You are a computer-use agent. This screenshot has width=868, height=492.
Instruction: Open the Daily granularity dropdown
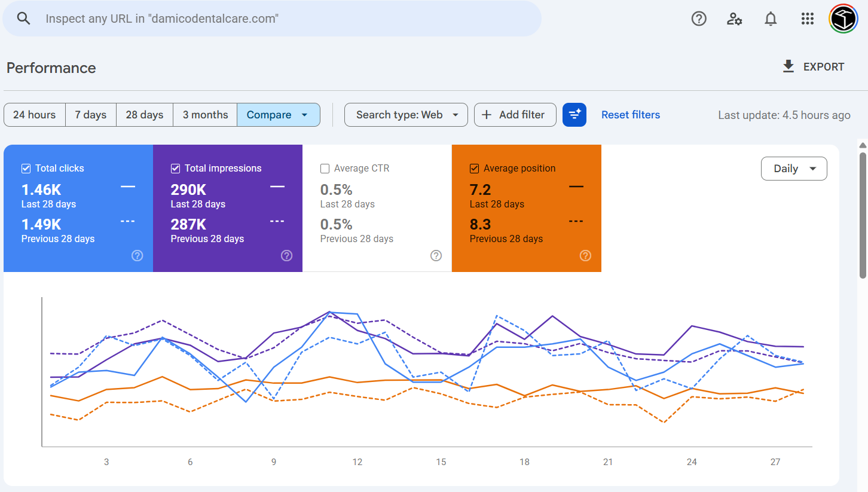click(794, 169)
